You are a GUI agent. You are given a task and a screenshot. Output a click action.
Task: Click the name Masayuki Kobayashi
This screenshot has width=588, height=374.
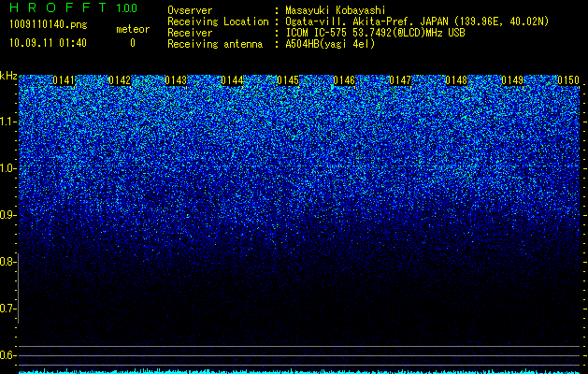[x=336, y=10]
